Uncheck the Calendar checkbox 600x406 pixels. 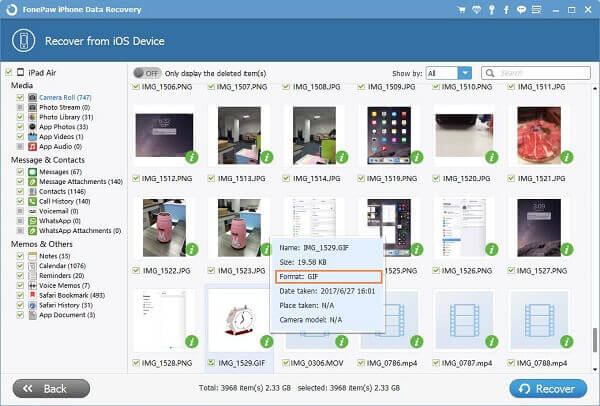[20, 266]
